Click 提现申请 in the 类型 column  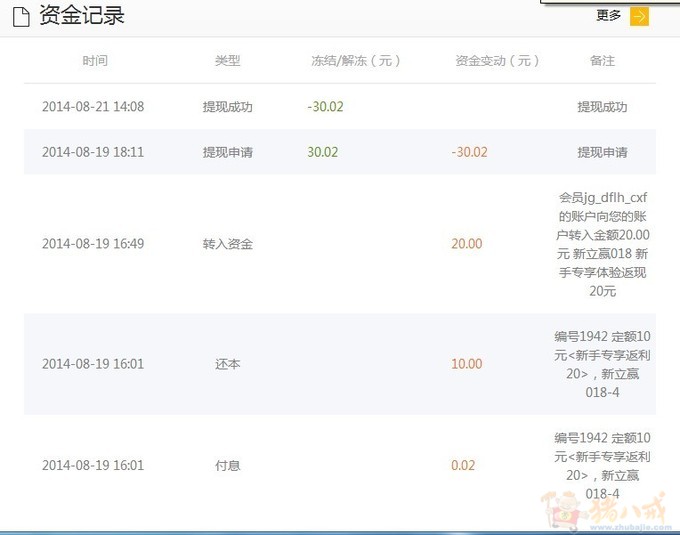228,152
